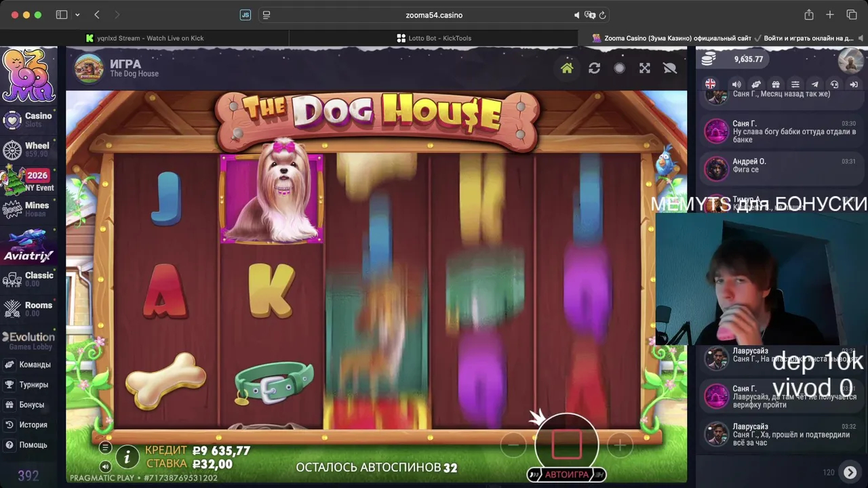Click the ОСТАЛОСЬ АВТОСПИНОВ 32 counter
The image size is (868, 488).
(x=376, y=468)
